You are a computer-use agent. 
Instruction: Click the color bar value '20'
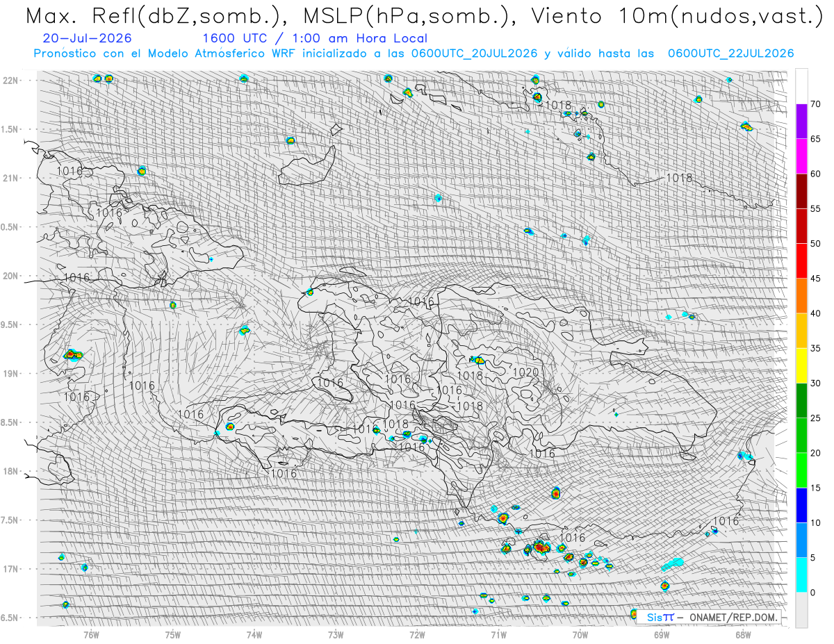coord(815,453)
